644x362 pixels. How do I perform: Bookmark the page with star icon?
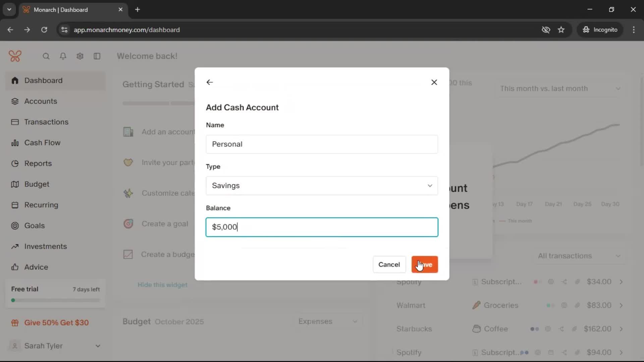561,30
